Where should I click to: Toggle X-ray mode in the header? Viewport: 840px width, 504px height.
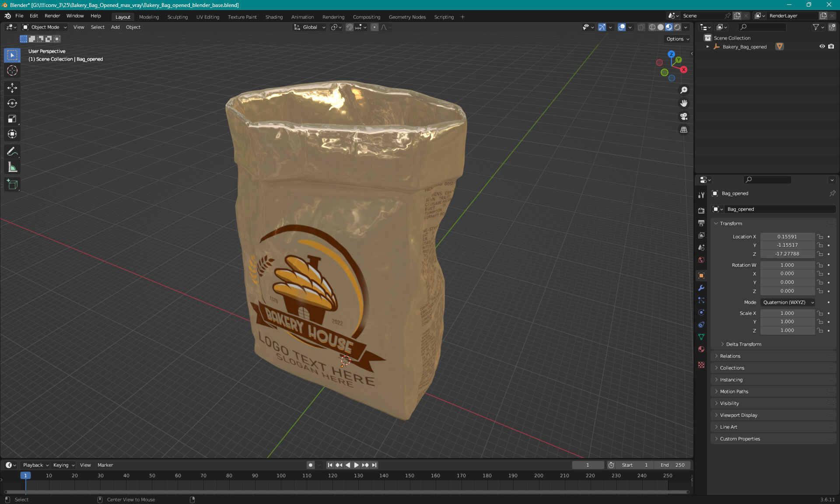[x=641, y=27]
